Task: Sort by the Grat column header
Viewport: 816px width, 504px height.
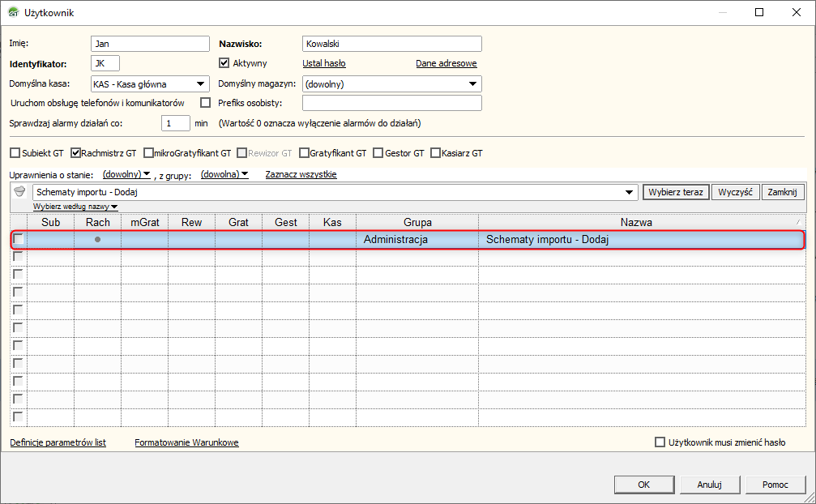Action: (238, 222)
